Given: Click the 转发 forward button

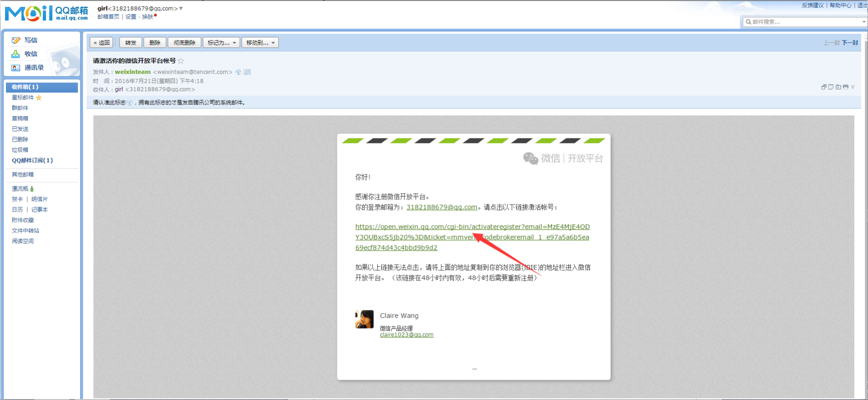Looking at the screenshot, I should [131, 42].
